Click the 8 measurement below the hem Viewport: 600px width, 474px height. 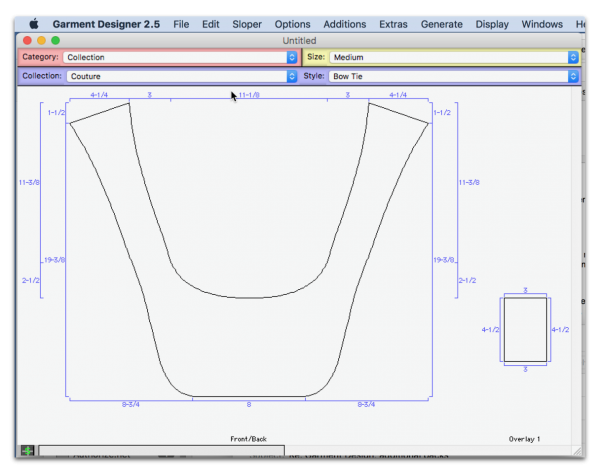(249, 404)
